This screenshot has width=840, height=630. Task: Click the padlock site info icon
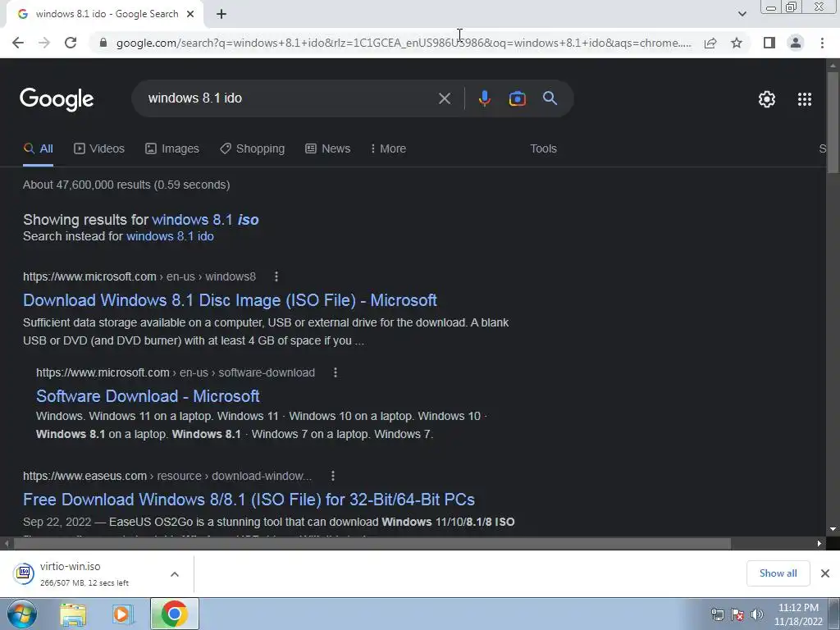coord(103,43)
